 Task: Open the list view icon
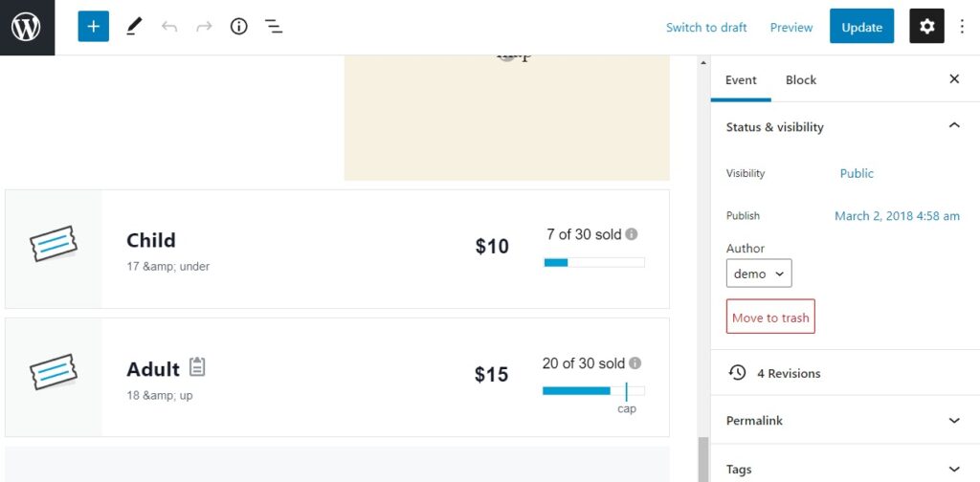(274, 27)
